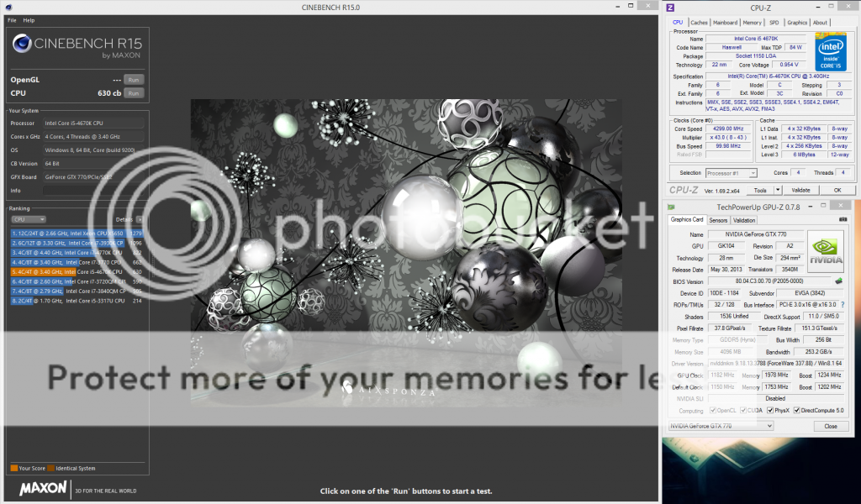
Task: Click the Bus Interface question mark icon
Action: pos(843,304)
